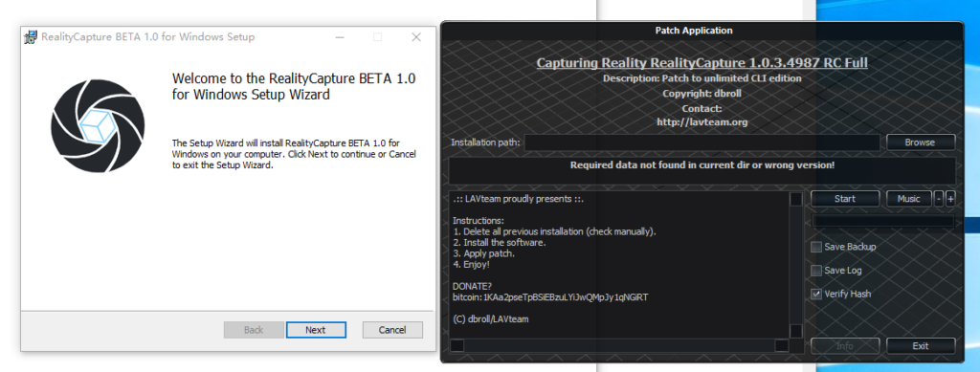Click the installer icon in the title bar
Image resolution: width=980 pixels, height=372 pixels.
(x=31, y=37)
